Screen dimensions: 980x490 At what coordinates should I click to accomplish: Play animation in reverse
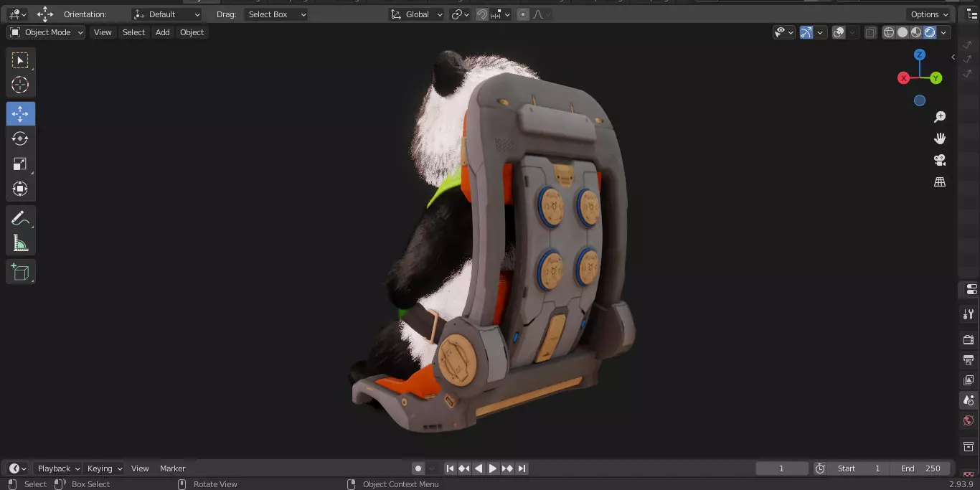pos(479,468)
